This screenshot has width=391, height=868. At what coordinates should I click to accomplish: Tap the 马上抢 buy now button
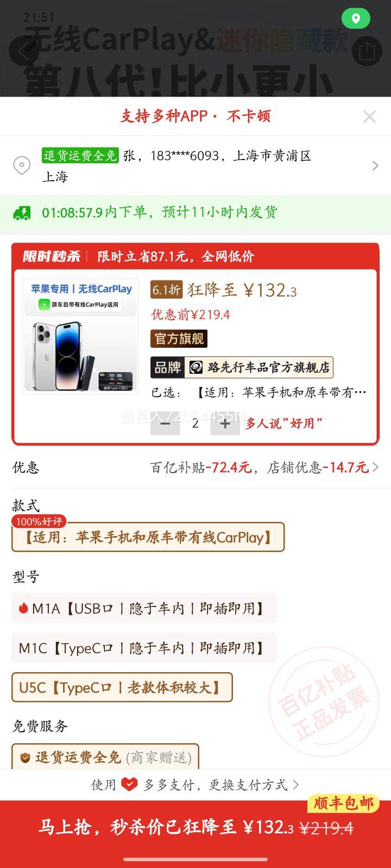195,827
